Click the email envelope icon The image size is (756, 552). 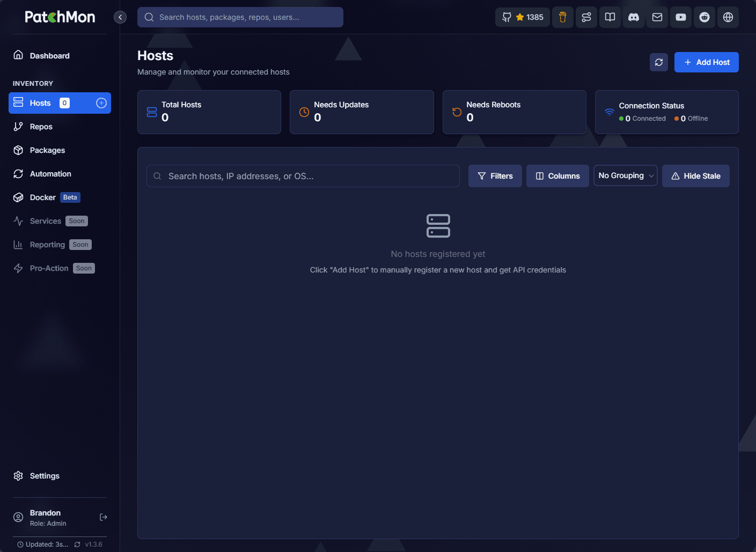[x=657, y=17]
